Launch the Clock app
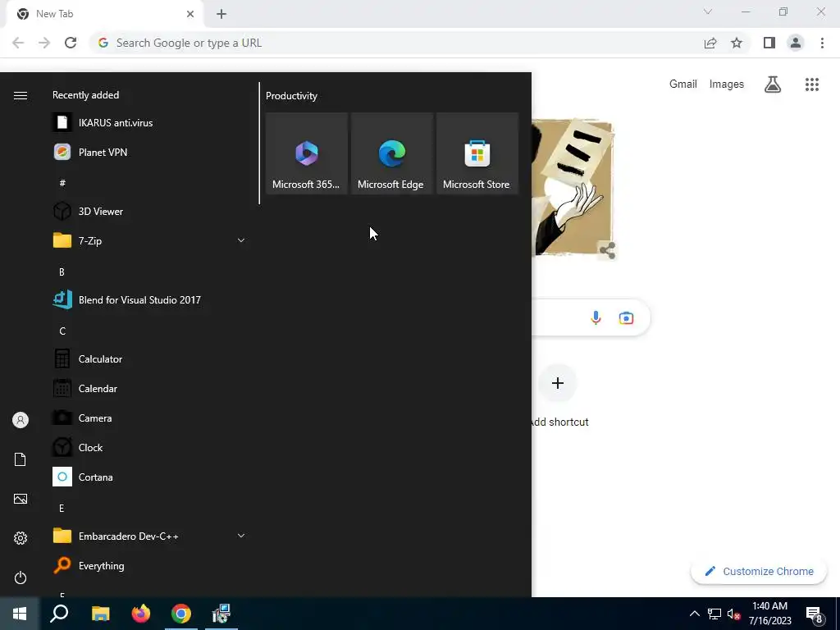This screenshot has height=630, width=840. (150, 447)
